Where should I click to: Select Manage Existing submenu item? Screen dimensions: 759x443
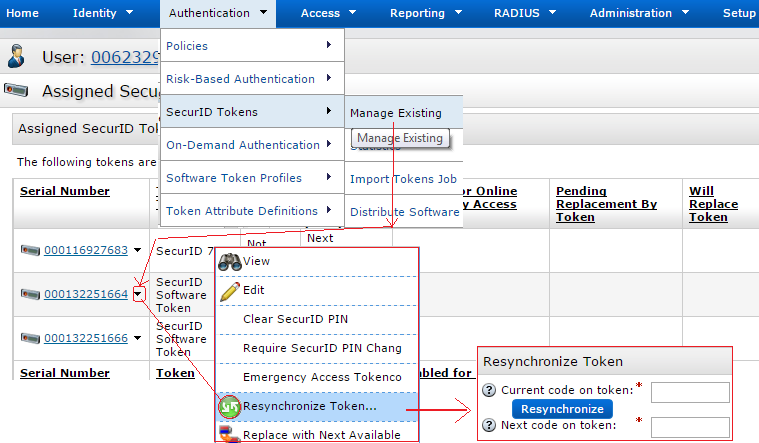click(396, 113)
